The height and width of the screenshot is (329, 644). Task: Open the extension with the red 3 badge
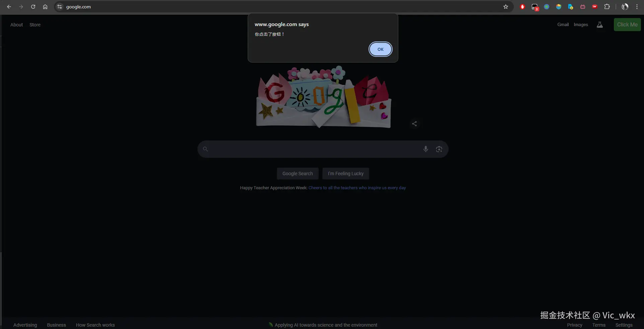click(535, 7)
